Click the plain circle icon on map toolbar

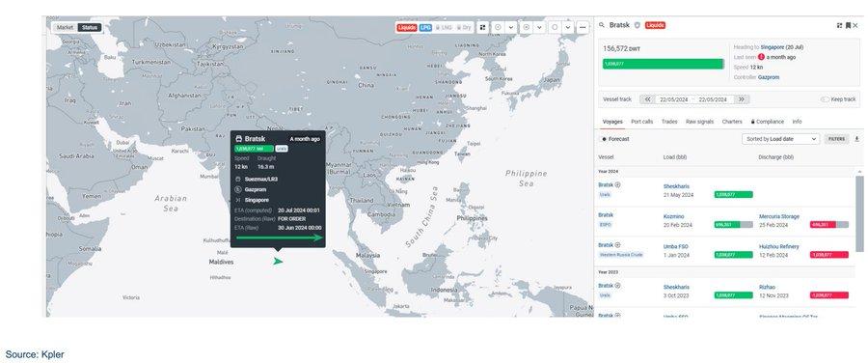coord(555,27)
